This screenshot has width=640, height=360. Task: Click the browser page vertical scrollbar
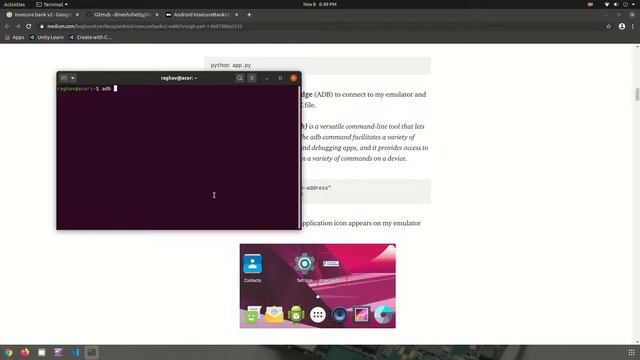637,94
